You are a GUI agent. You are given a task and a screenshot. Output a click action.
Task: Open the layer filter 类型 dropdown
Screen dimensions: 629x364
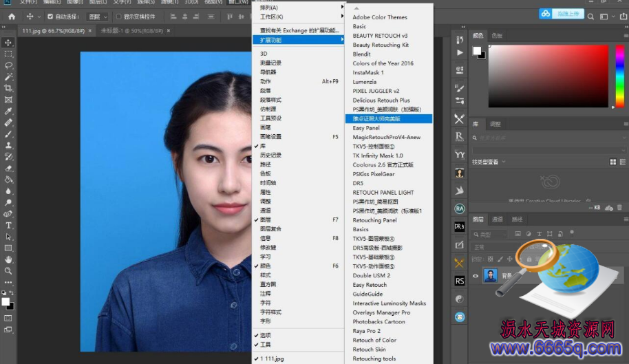click(490, 234)
